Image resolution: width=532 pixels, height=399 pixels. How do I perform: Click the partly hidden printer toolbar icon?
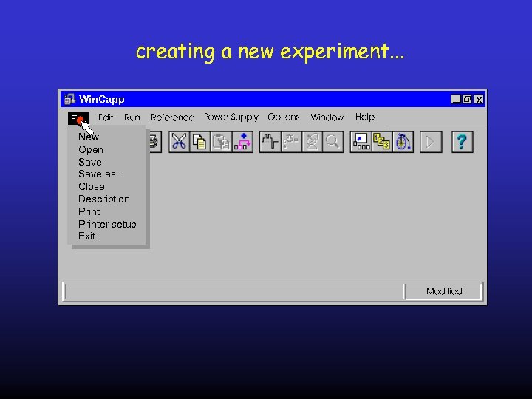pos(155,141)
